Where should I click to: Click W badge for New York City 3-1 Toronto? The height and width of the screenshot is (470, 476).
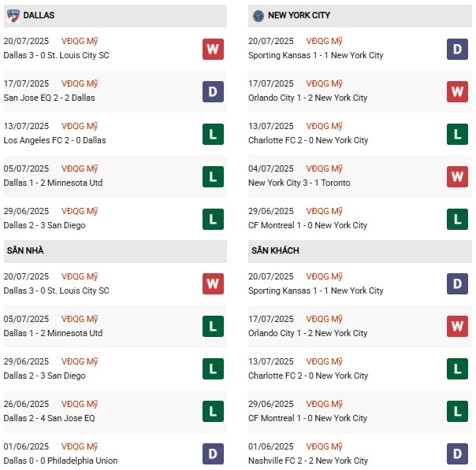coord(457,176)
